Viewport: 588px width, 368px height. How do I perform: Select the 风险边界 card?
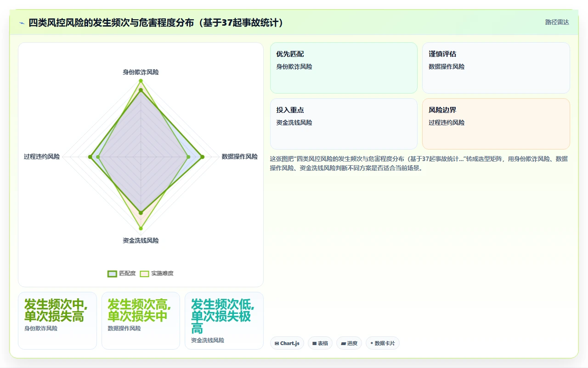pyautogui.click(x=496, y=124)
